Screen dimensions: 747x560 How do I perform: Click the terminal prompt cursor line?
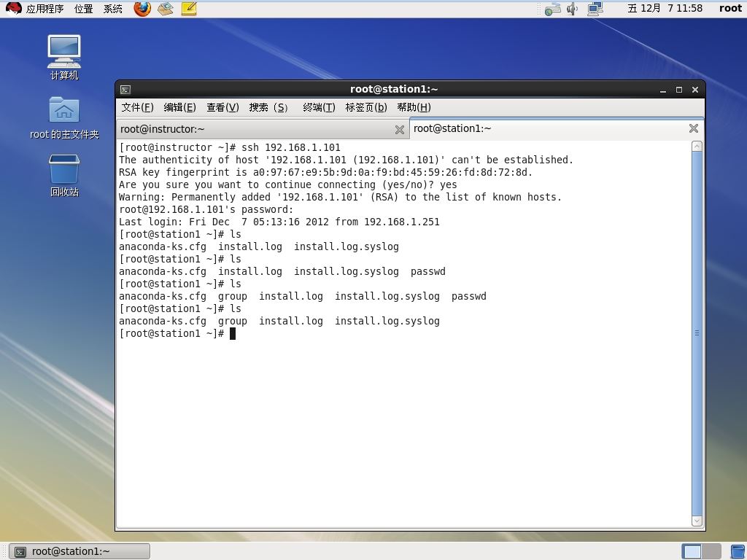[x=177, y=333]
